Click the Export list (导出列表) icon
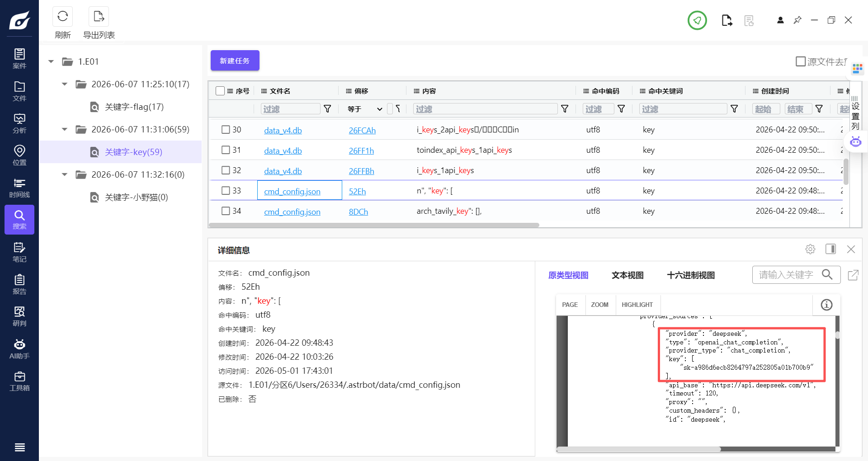This screenshot has width=868, height=461. click(99, 17)
